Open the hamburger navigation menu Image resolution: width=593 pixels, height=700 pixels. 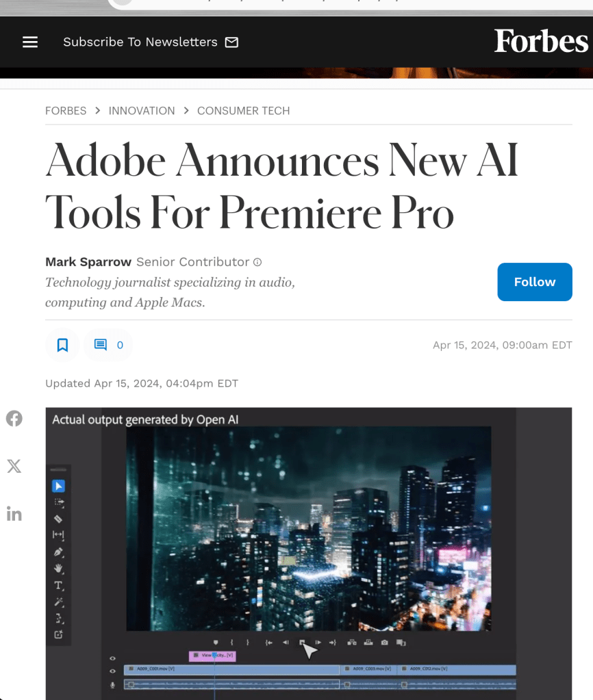[30, 42]
